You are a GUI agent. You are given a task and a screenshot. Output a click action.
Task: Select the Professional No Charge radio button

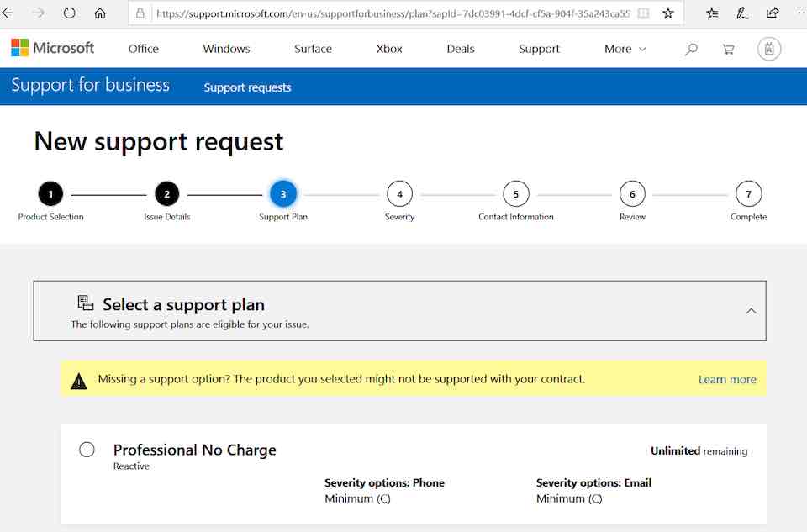[x=87, y=449]
